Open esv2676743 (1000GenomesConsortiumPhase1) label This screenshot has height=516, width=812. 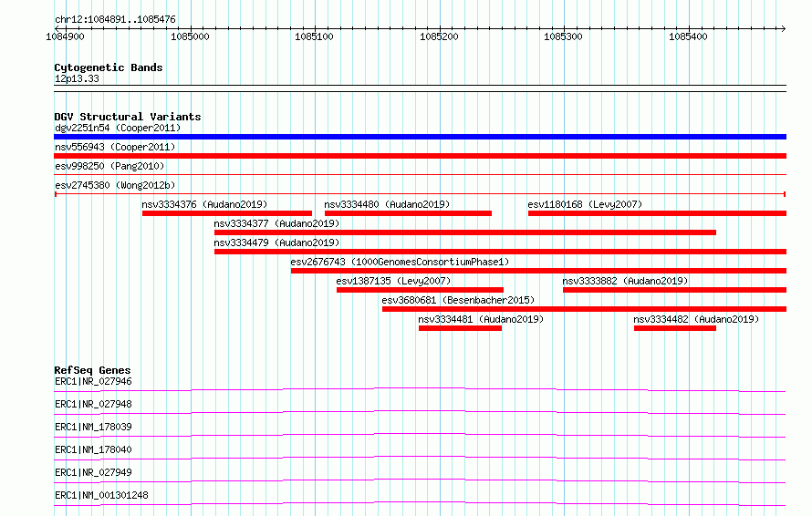click(400, 262)
